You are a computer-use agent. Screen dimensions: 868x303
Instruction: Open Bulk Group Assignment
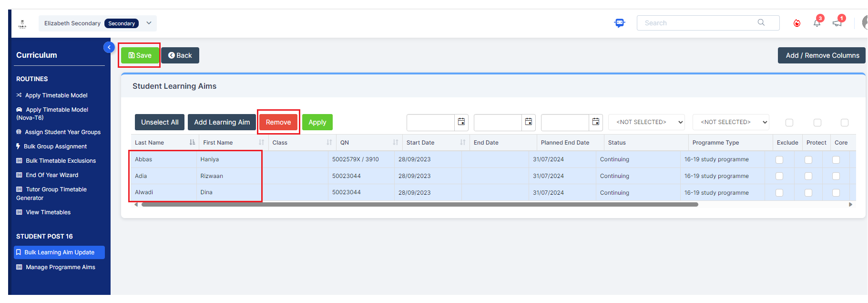(51, 146)
